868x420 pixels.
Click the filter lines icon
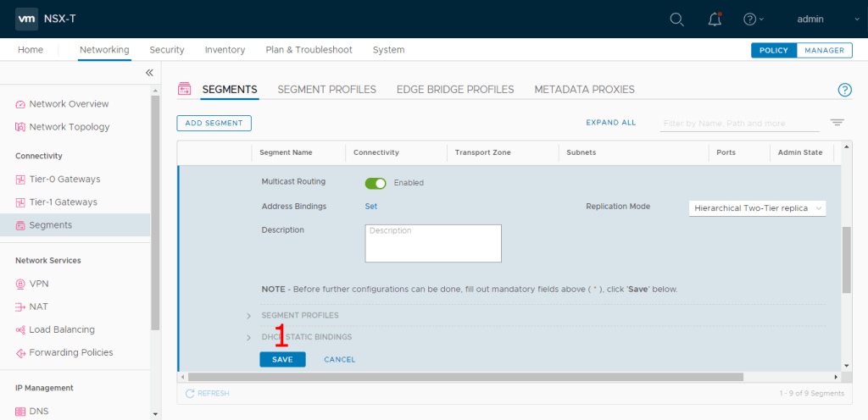837,123
